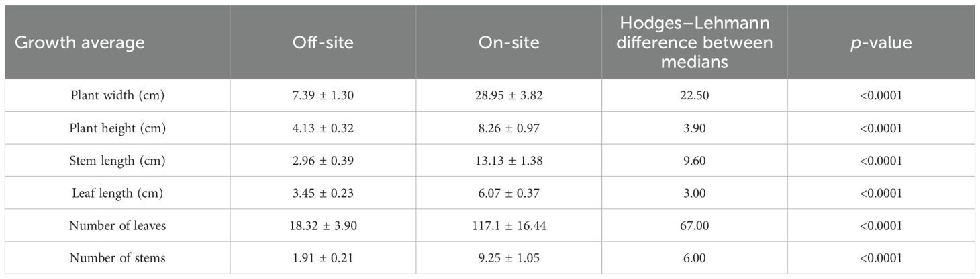The image size is (980, 279).
Task: Click the on-site value 13.13 ± 1.38
Action: [x=508, y=161]
